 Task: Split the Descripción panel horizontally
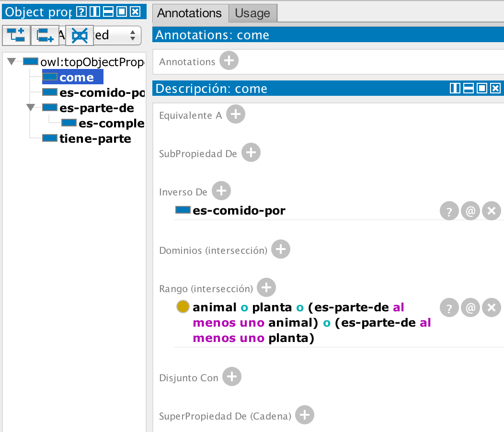click(x=469, y=88)
